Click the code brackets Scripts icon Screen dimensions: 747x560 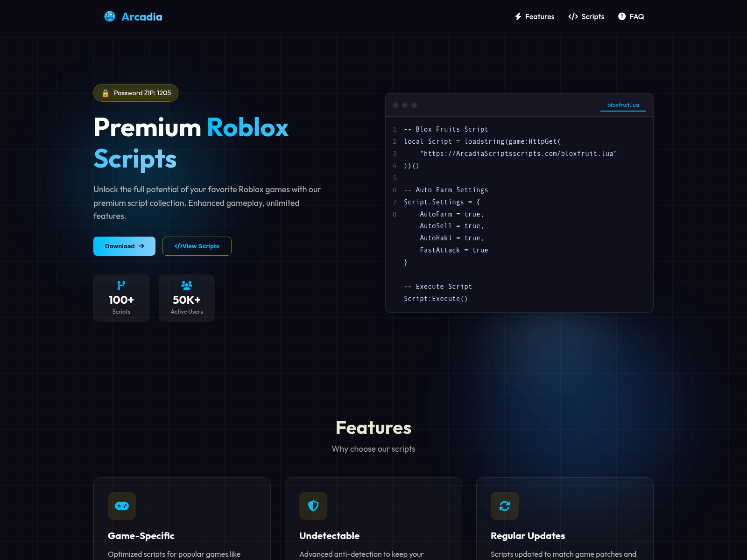pyautogui.click(x=573, y=16)
